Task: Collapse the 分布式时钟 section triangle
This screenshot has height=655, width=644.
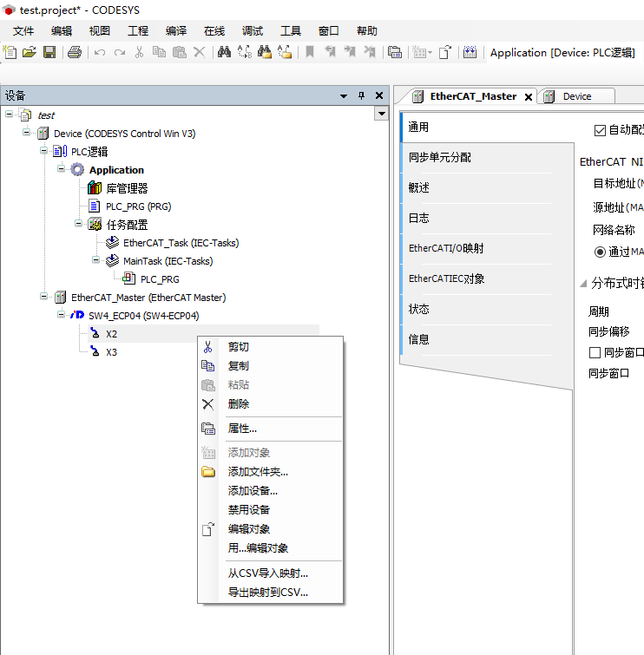Action: tap(583, 284)
